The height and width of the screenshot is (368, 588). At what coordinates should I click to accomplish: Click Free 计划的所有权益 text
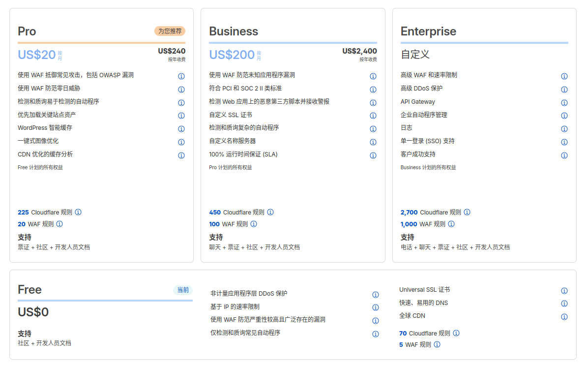pyautogui.click(x=40, y=167)
